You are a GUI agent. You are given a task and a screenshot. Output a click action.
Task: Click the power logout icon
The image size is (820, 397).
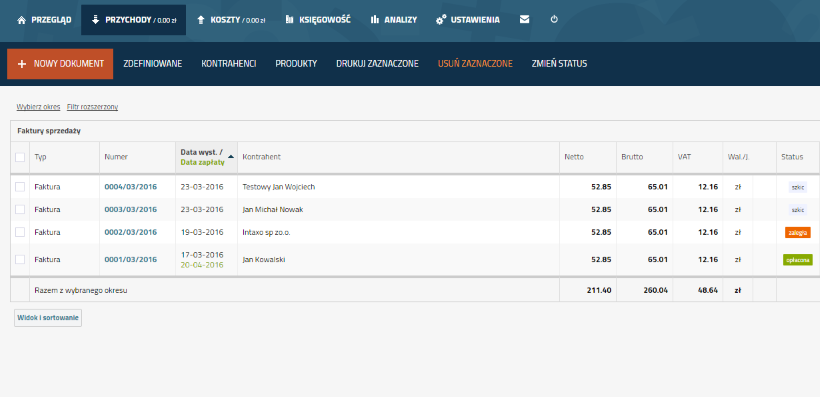point(554,19)
